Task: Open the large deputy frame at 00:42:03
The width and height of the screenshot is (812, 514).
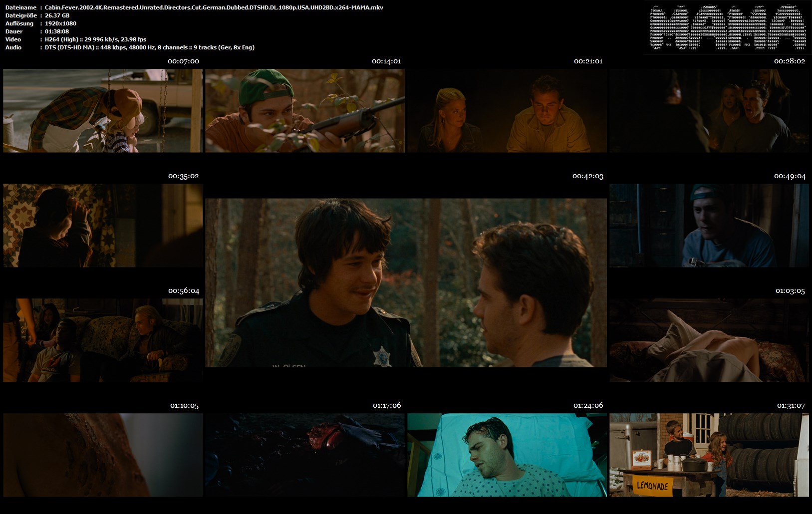Action: [x=406, y=283]
